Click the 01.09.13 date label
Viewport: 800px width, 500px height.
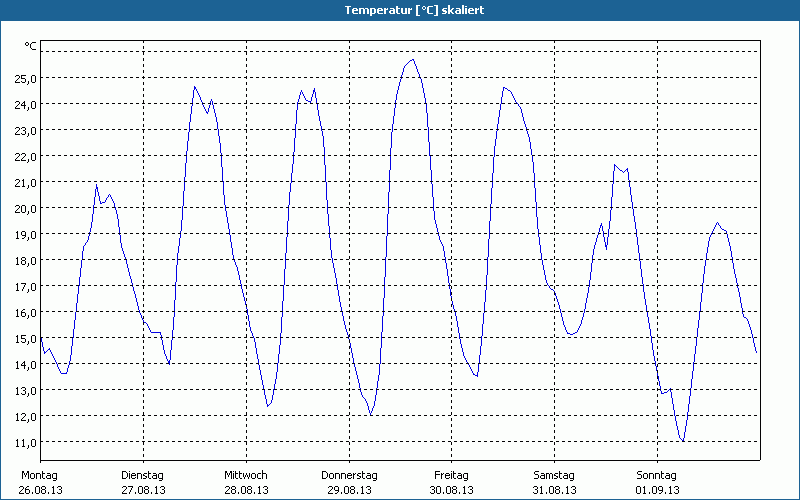tap(657, 490)
